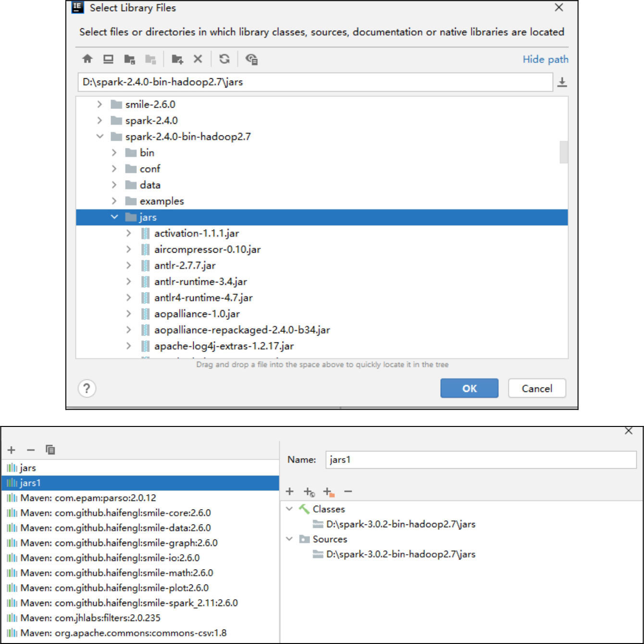Viewport: 644px width, 644px height.
Task: Click Specify Documentation URL icon
Action: 309,492
